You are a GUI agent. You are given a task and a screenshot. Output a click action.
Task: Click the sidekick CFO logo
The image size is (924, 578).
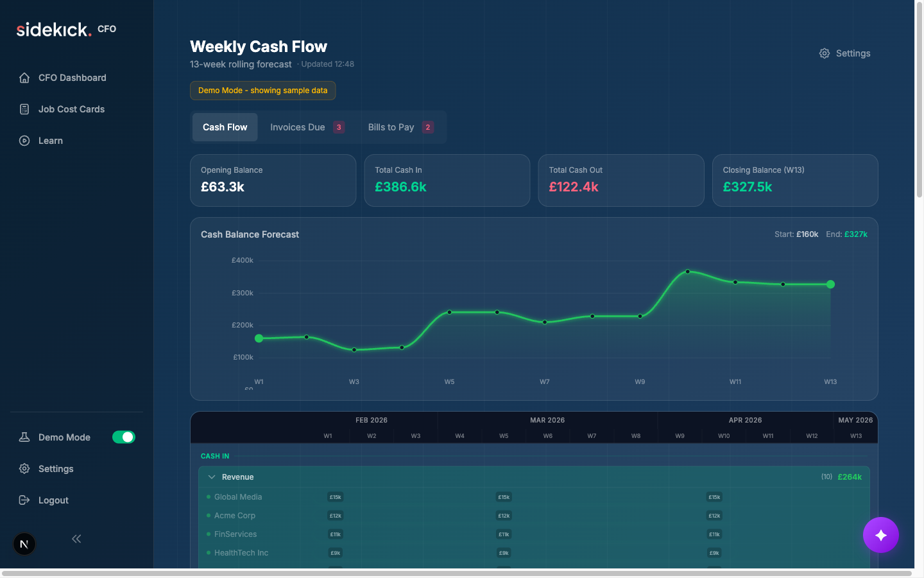(x=54, y=29)
